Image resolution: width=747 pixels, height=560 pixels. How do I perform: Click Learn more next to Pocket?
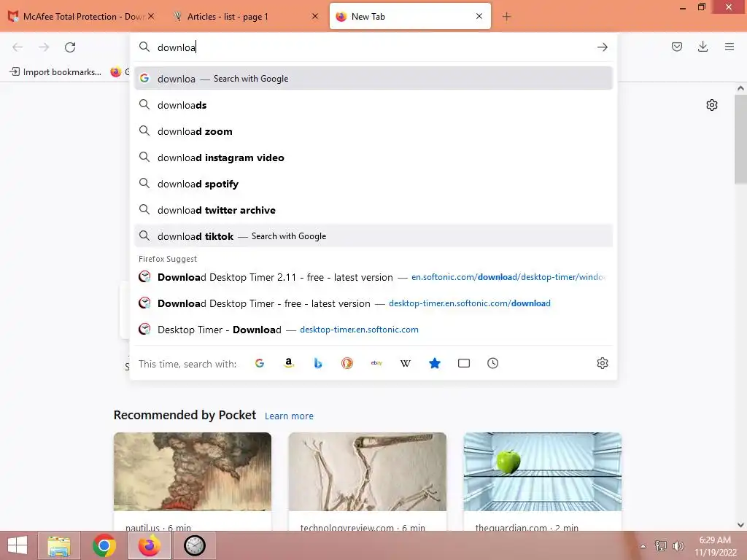tap(289, 416)
